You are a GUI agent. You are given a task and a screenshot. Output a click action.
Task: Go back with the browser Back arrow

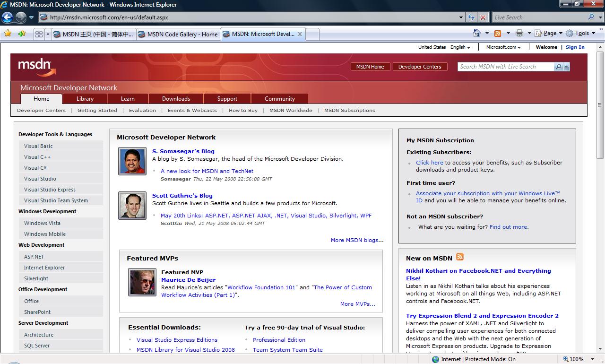pos(7,17)
